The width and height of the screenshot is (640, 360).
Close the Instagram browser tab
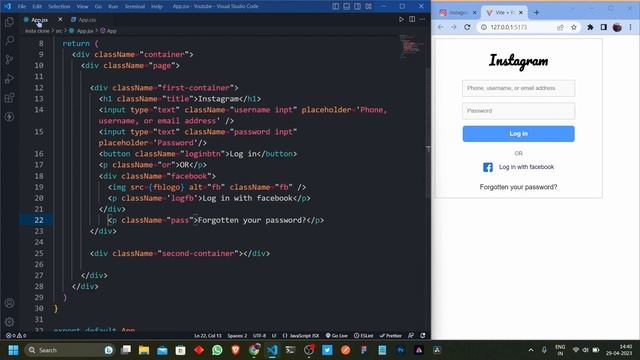tap(474, 13)
